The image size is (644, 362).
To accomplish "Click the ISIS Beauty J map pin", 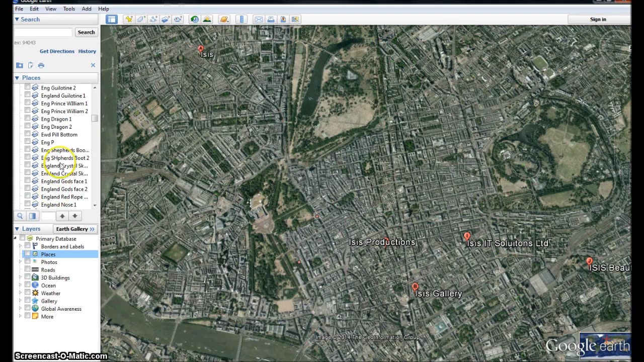I will [x=589, y=261].
